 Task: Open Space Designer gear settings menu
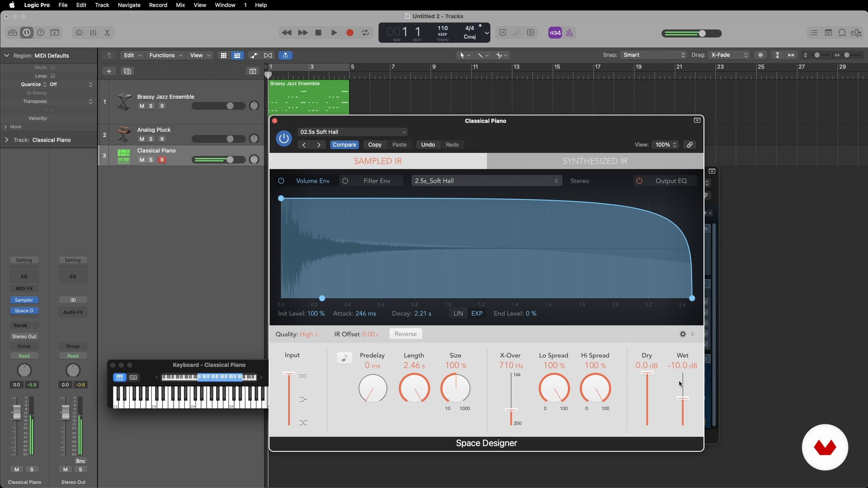coord(683,334)
